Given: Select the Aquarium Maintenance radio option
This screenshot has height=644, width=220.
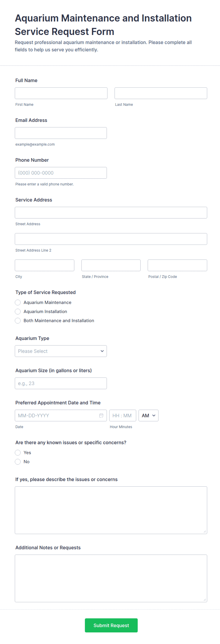Looking at the screenshot, I should [x=18, y=302].
